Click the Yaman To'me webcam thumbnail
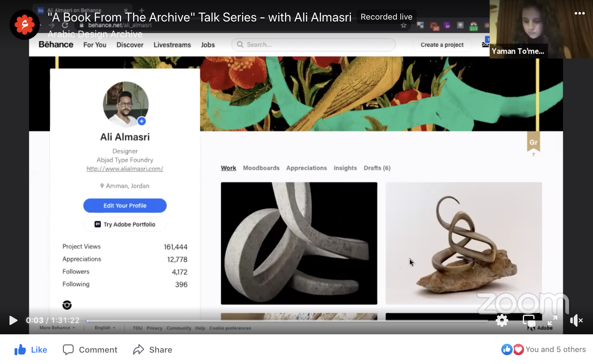 541,29
